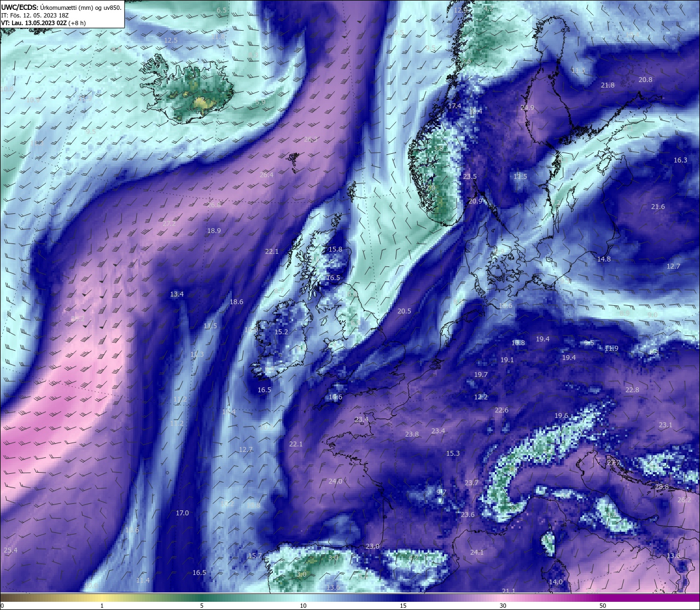Click the '12.5' value northwest of Iceland
Viewport: 700px width, 610px height.
(x=171, y=40)
